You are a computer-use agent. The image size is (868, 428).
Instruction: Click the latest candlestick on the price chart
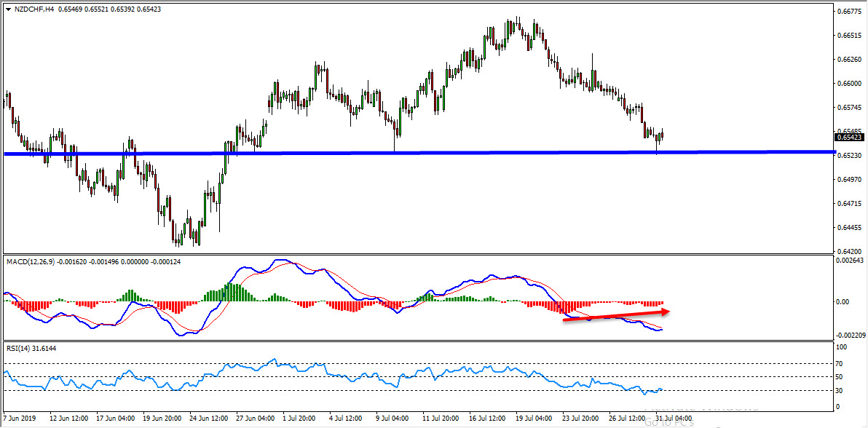coord(662,134)
